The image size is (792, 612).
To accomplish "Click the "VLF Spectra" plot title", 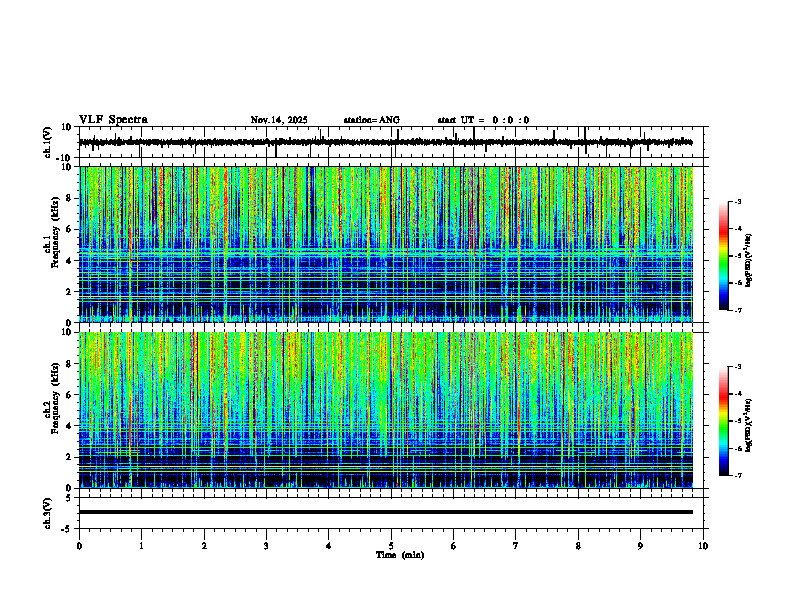I will 113,120.
